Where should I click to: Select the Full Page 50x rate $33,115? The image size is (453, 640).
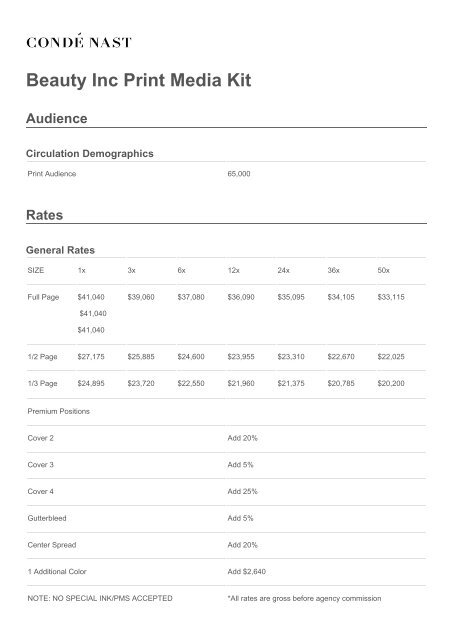coord(391,297)
